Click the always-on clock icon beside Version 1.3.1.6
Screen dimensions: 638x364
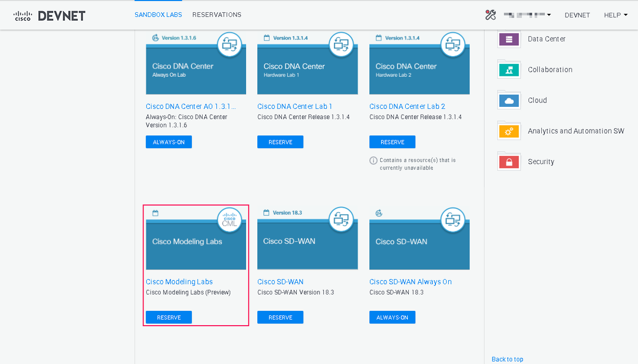155,38
